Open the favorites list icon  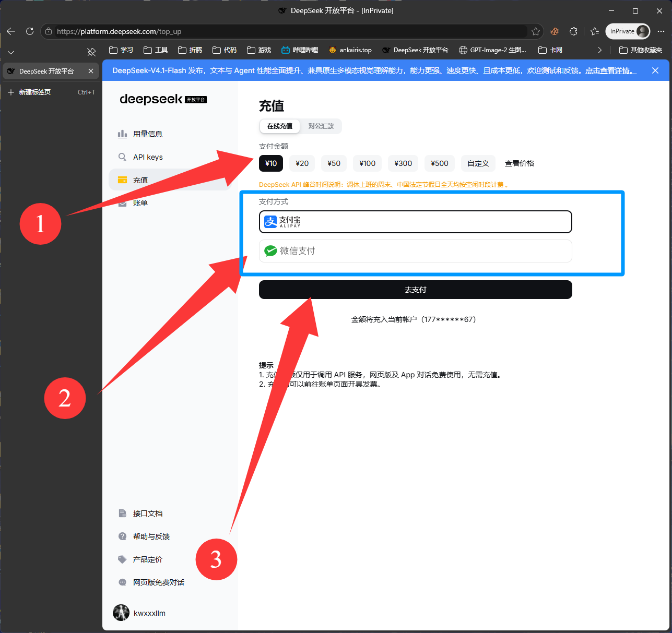[594, 31]
